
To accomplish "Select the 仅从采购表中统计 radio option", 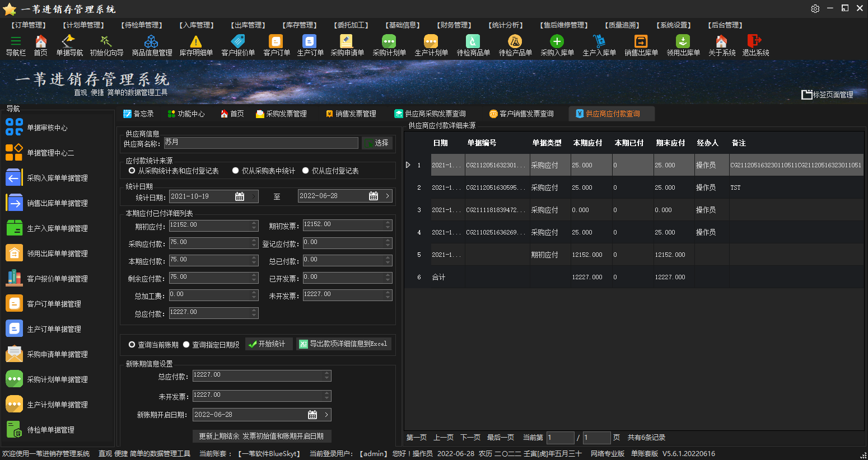I will (236, 171).
